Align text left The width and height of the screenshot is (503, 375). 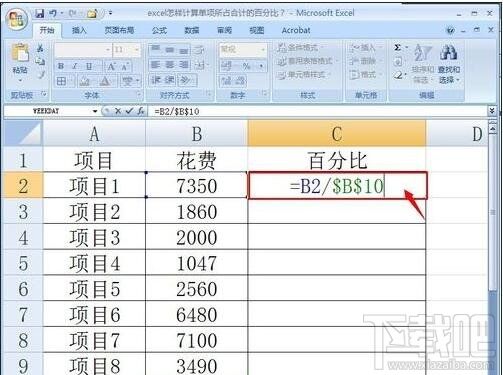pos(155,64)
